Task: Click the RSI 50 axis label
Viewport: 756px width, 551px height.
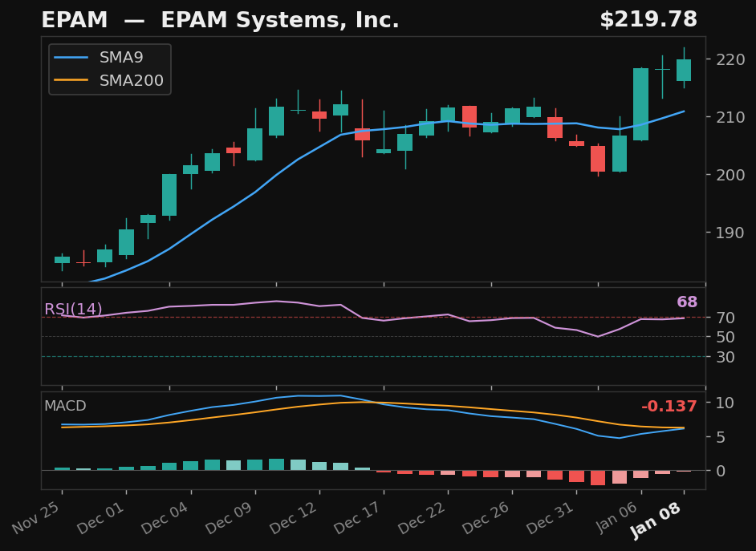Action: point(726,337)
